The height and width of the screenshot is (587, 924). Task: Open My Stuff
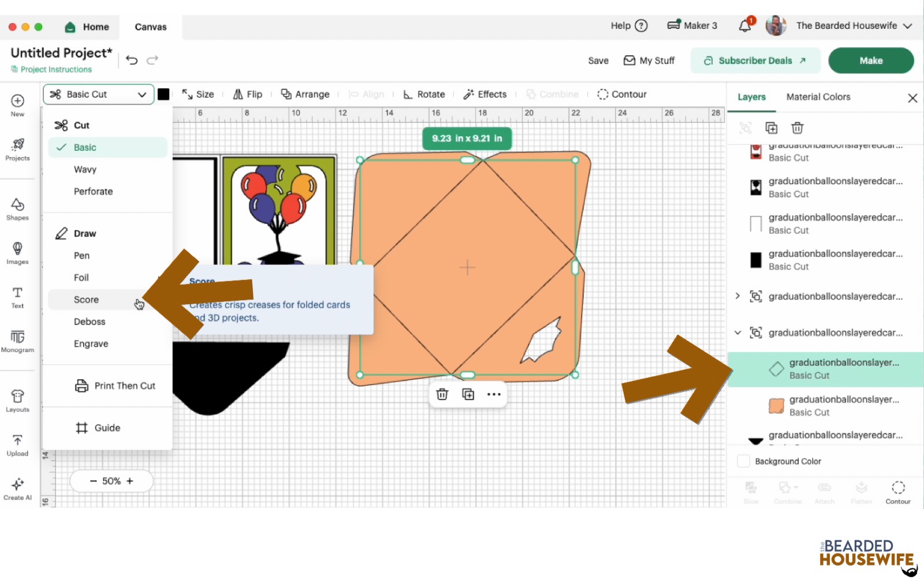point(649,61)
